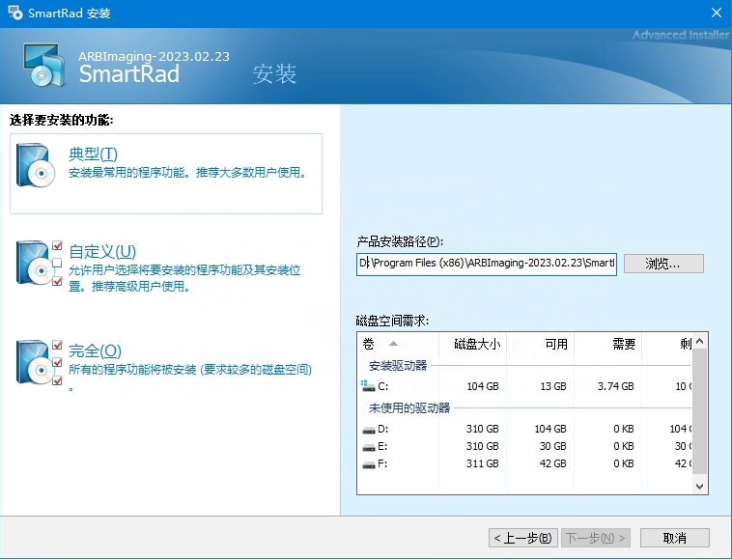Cancel the installation with 取消
The image size is (732, 560).
[x=675, y=538]
